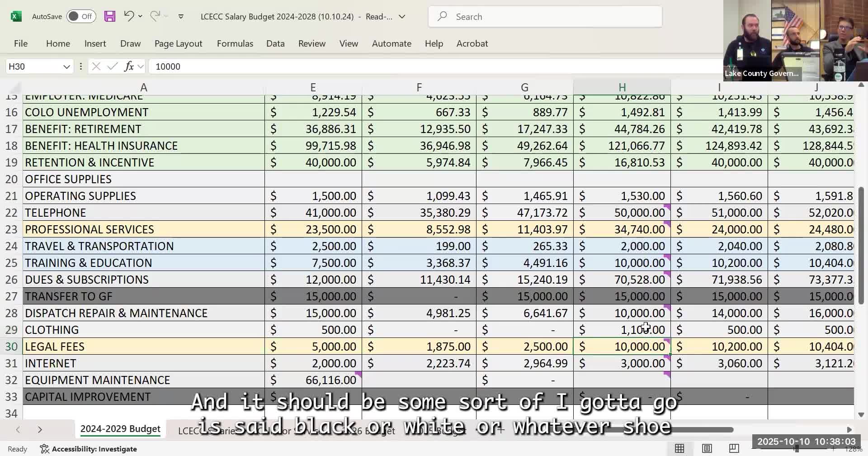
Task: Undo the last action
Action: [x=129, y=17]
